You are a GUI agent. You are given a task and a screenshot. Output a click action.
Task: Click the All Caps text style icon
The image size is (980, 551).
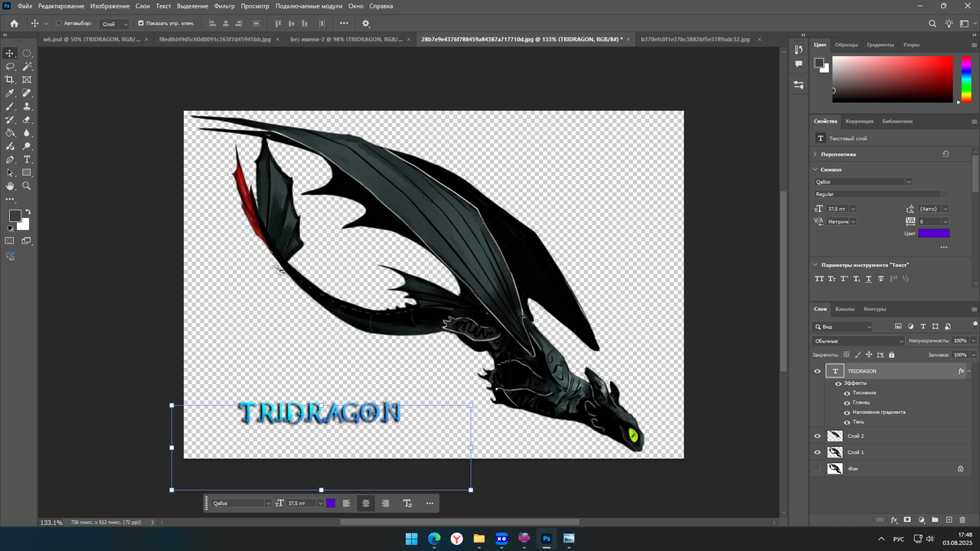(819, 279)
